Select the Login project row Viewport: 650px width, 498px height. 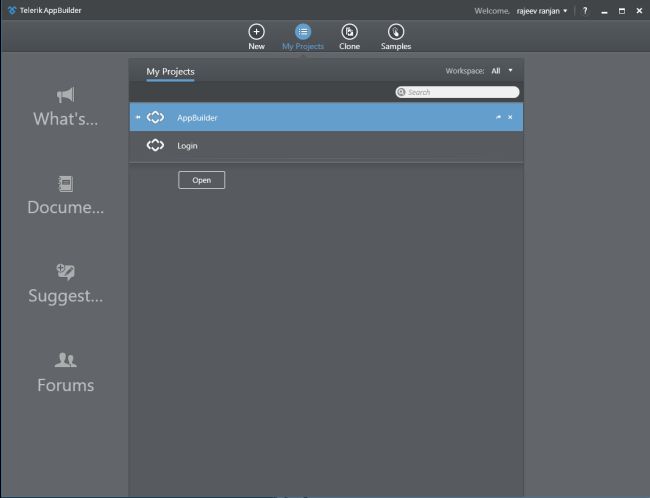pos(326,146)
